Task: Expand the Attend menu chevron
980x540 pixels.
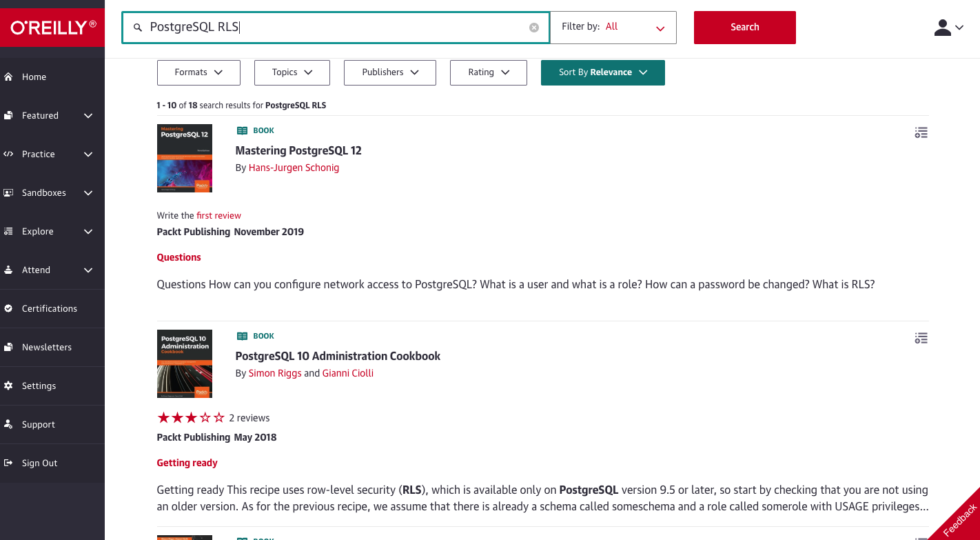Action: tap(88, 270)
